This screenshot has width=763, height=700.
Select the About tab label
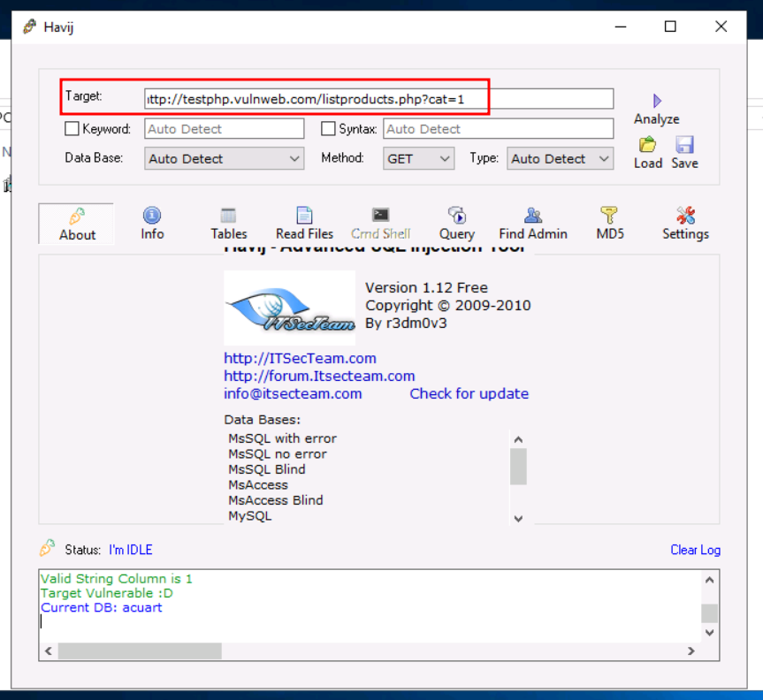click(x=78, y=235)
